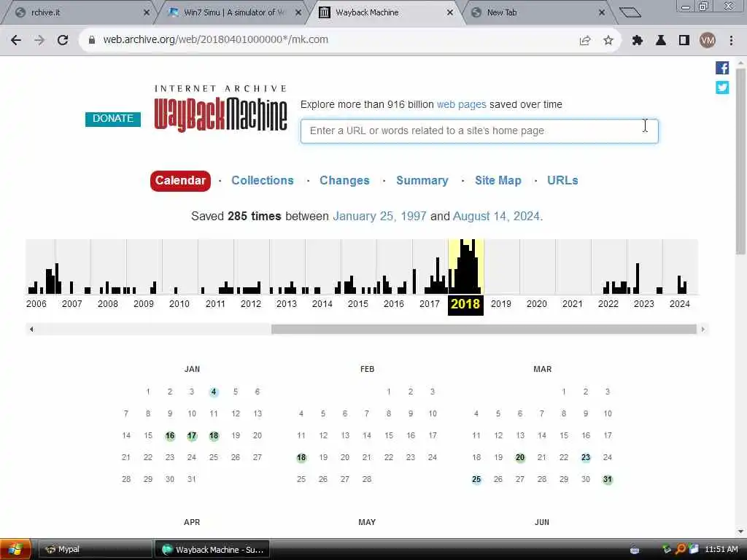Open the February 18 snapshot
This screenshot has width=747, height=560.
tap(301, 458)
